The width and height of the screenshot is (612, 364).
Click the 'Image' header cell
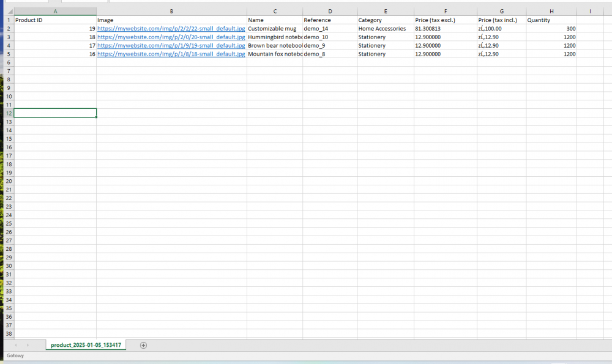tap(171, 20)
